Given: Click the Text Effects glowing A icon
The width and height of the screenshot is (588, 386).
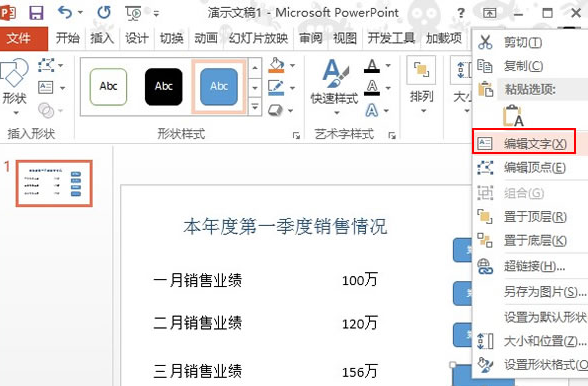Looking at the screenshot, I should tap(372, 110).
